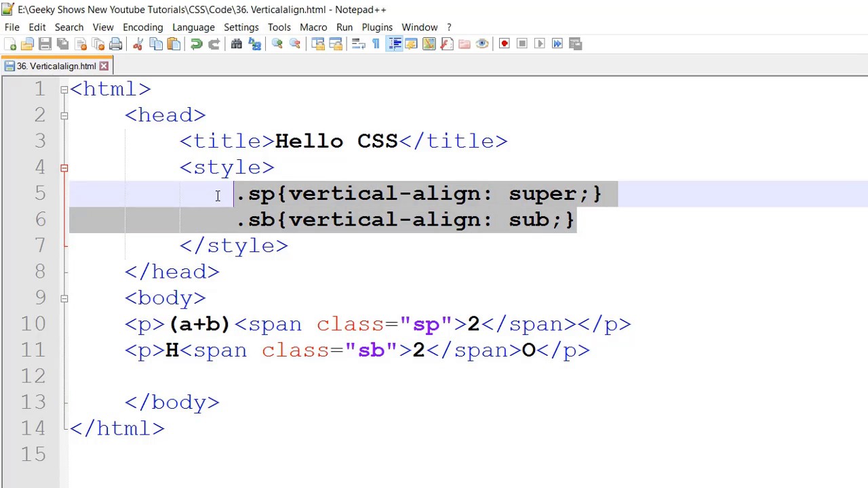
Task: Save the file with the floppy icon
Action: pos(45,44)
